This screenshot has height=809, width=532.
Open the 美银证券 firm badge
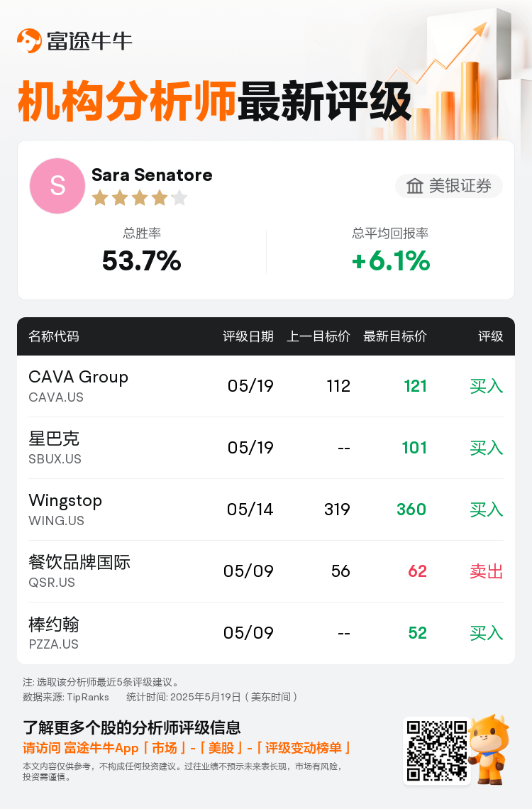448,186
